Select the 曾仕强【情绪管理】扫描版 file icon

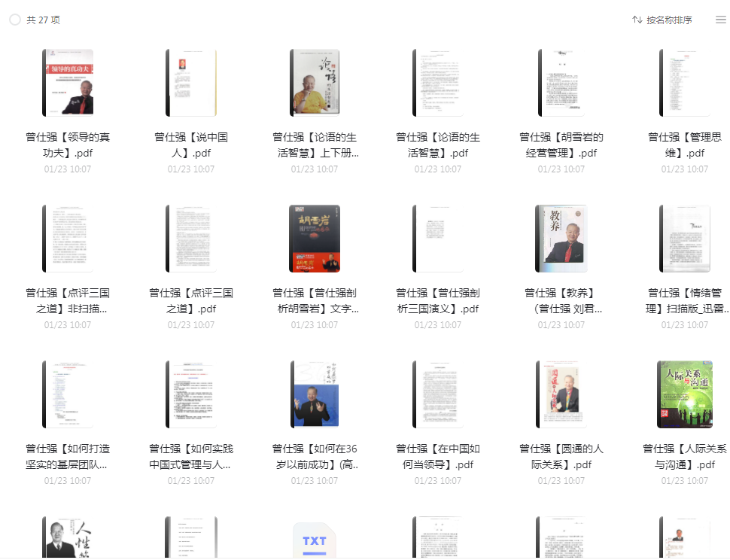pyautogui.click(x=685, y=239)
